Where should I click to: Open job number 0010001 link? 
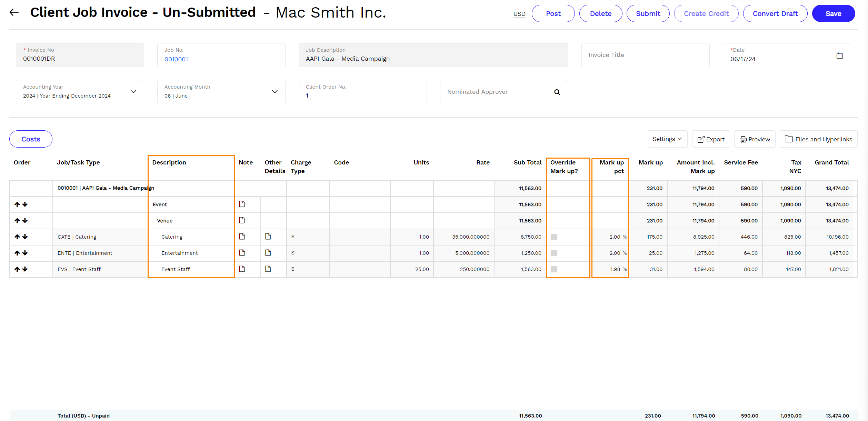click(176, 59)
